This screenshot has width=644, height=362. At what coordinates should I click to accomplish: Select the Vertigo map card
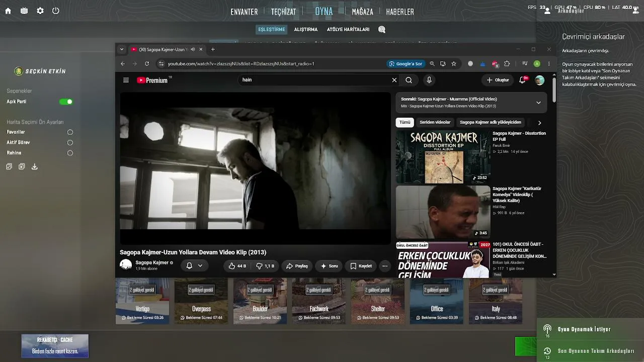point(142,301)
